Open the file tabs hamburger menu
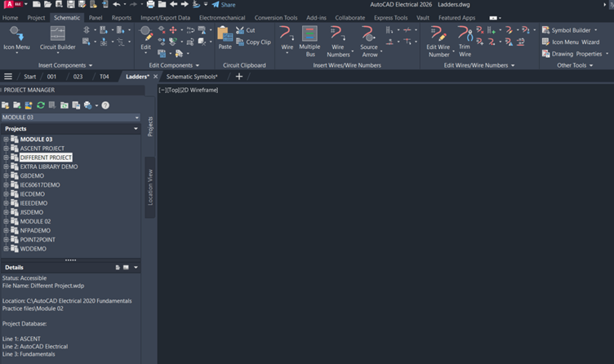614x364 pixels. 8,77
